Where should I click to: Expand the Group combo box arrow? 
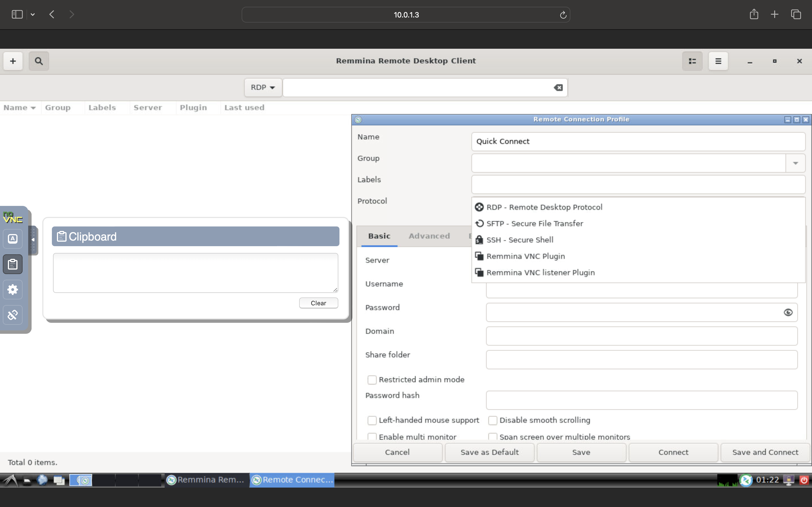795,163
